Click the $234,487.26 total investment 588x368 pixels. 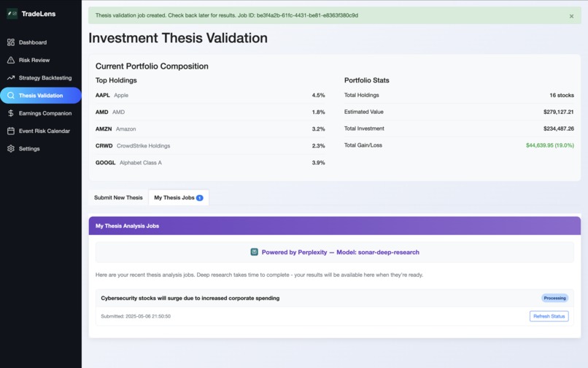(x=558, y=129)
